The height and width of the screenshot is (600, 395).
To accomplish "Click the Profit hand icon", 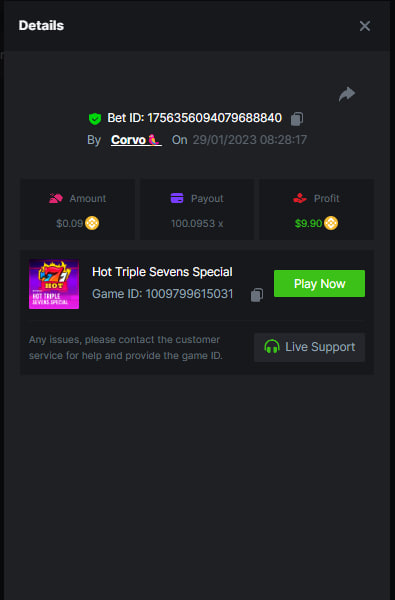I will pyautogui.click(x=300, y=198).
